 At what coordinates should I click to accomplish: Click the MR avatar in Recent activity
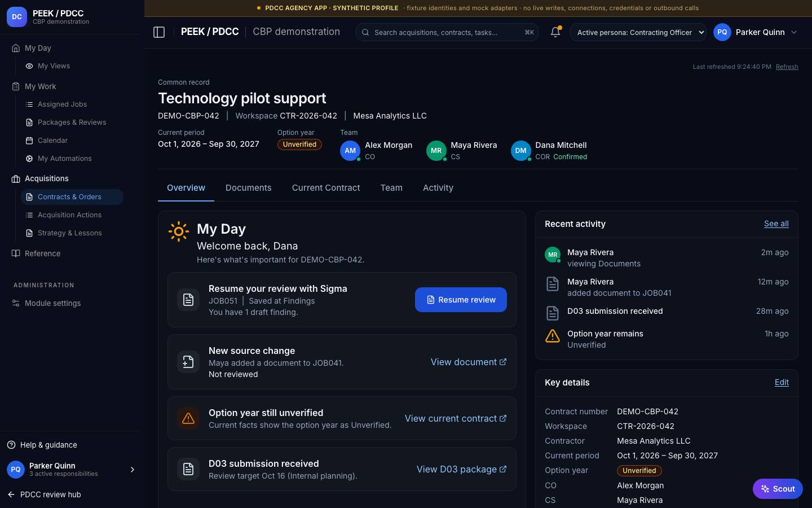[x=553, y=255]
